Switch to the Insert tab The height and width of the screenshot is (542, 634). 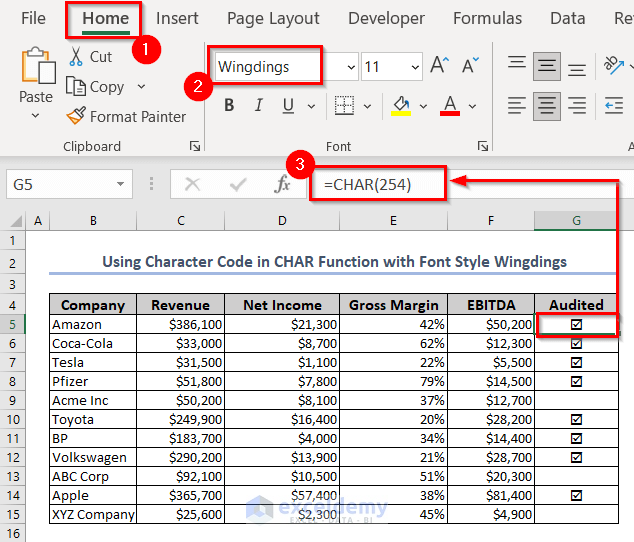(x=177, y=18)
